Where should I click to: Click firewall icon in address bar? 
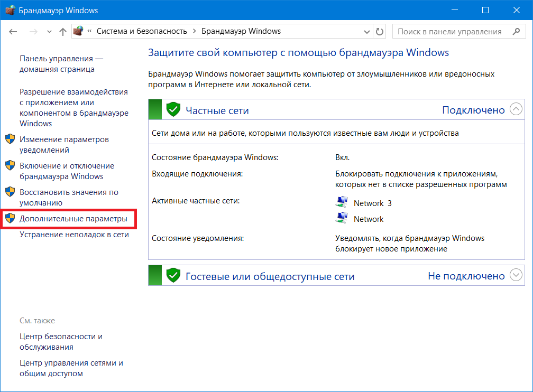coord(78,31)
